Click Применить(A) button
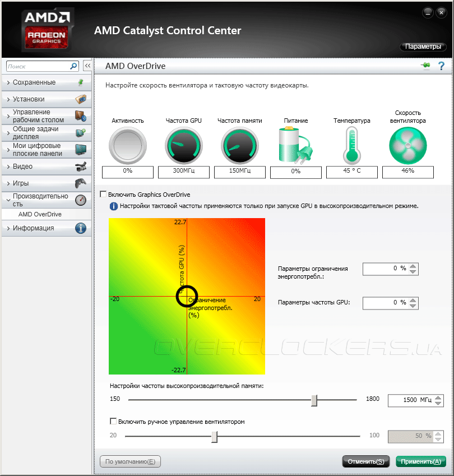Screen dimensions: 454x476 click(421, 461)
